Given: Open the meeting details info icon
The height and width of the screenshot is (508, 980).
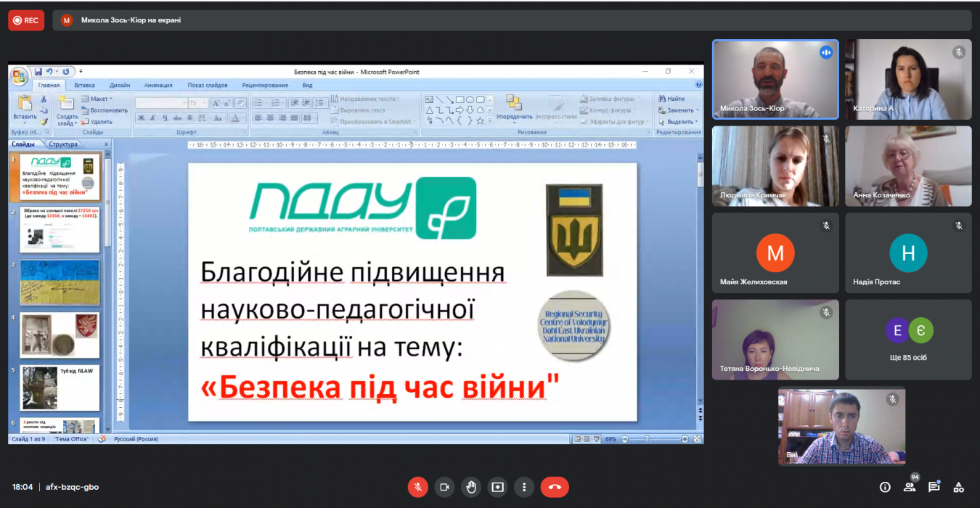Looking at the screenshot, I should click(885, 487).
